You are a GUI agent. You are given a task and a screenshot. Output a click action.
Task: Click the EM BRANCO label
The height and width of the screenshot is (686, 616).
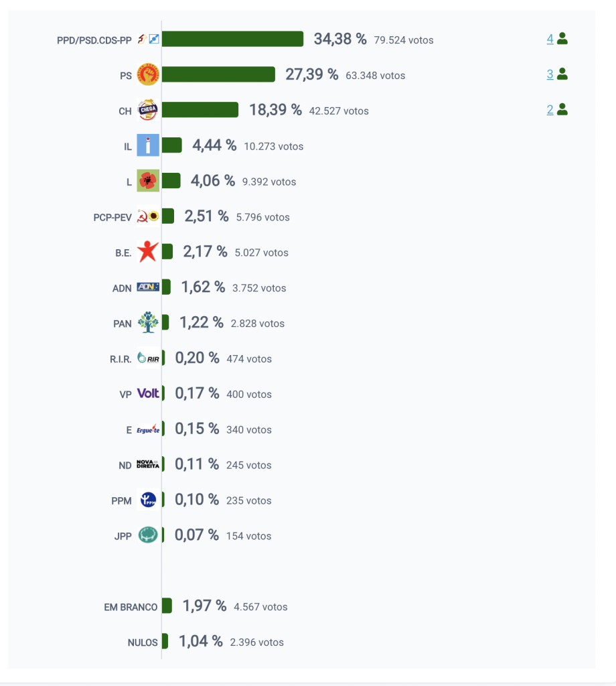pos(131,607)
